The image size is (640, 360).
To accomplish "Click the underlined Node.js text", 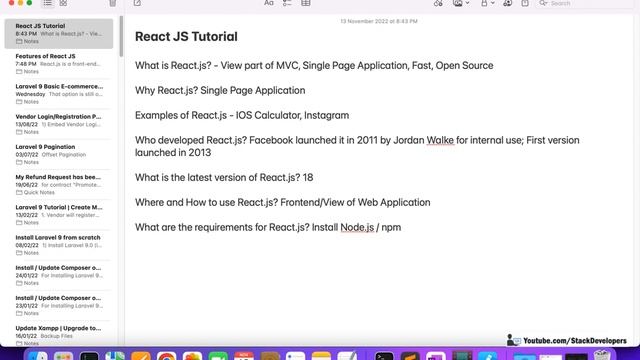I will click(x=357, y=227).
